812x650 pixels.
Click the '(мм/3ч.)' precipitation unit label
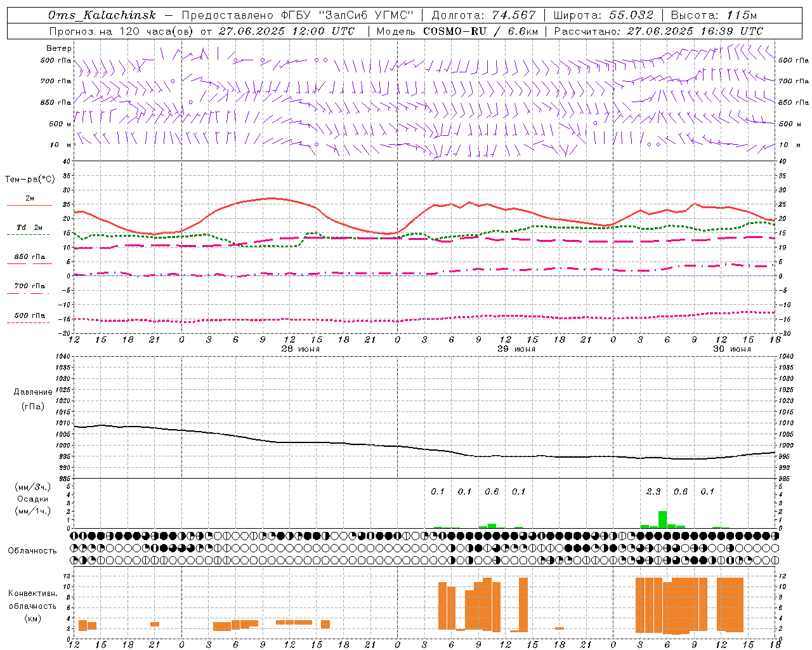coord(33,487)
